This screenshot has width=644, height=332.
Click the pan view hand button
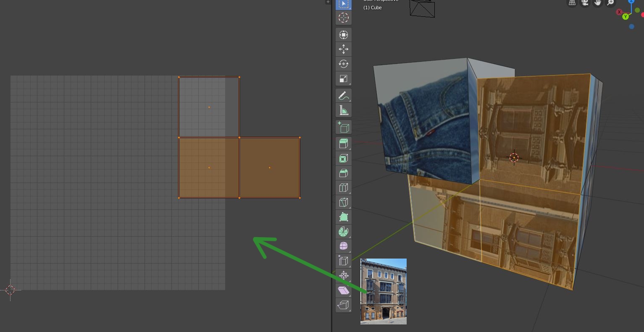click(x=597, y=3)
